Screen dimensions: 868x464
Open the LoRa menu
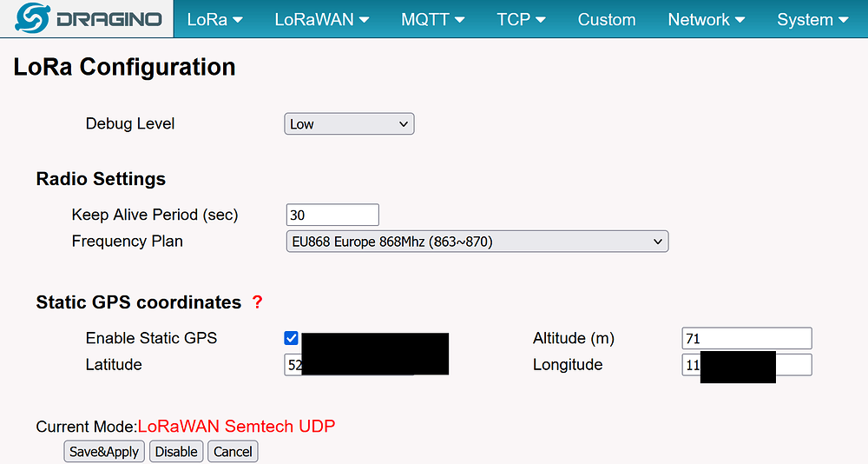(x=214, y=19)
